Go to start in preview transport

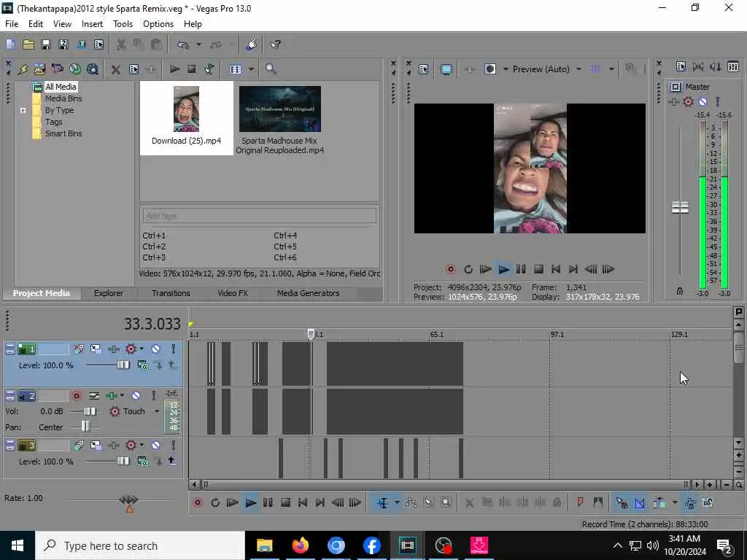point(555,270)
